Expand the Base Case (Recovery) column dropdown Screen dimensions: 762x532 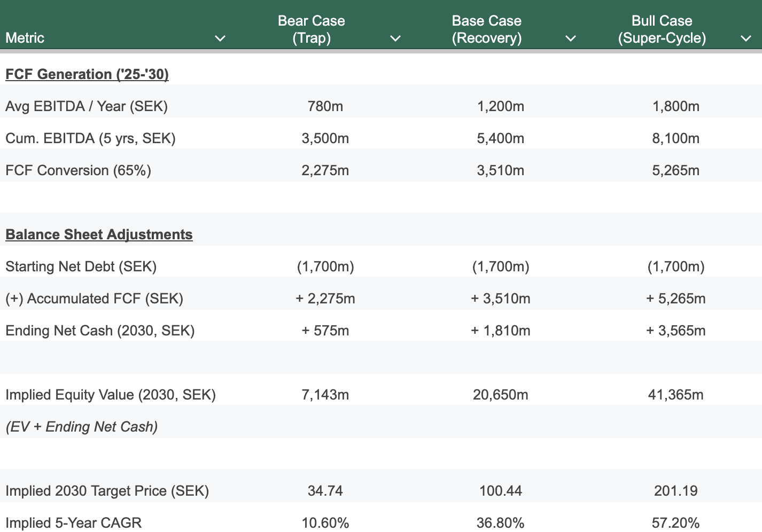pos(570,38)
